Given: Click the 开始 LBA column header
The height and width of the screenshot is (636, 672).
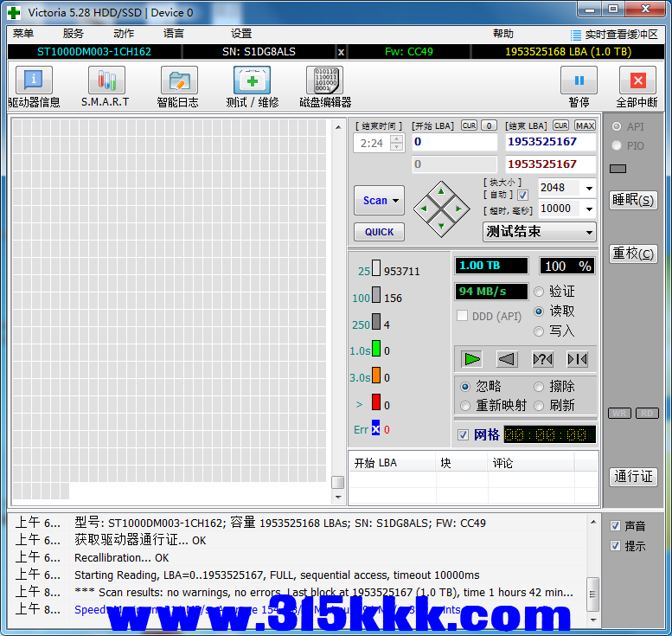Looking at the screenshot, I should (x=392, y=463).
